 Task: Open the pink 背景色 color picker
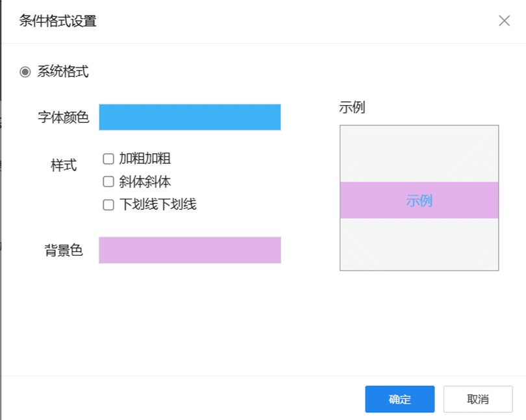190,251
